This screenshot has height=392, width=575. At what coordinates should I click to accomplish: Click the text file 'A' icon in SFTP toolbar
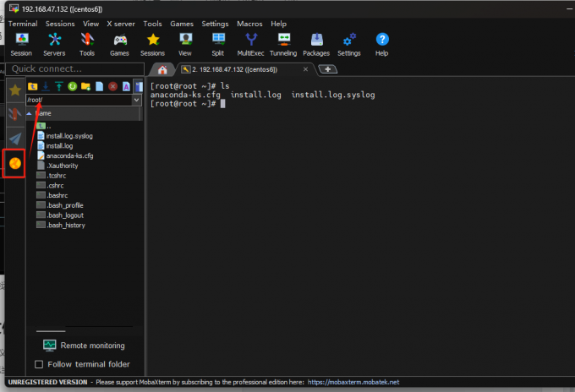[x=126, y=86]
